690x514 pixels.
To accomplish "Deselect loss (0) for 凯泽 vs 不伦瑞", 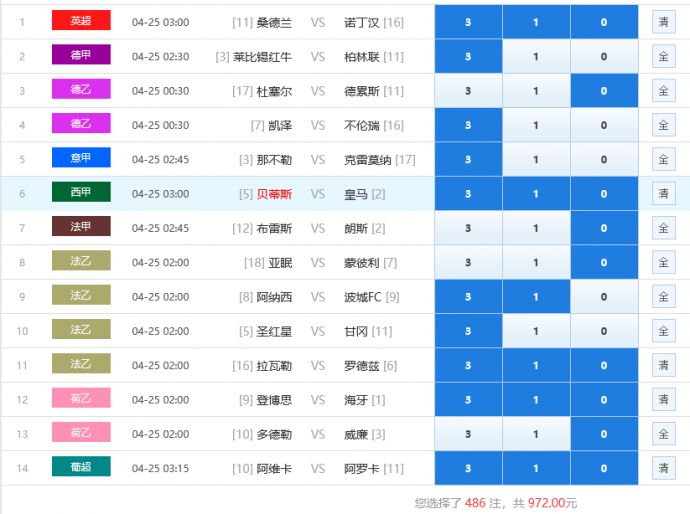I will (x=604, y=125).
